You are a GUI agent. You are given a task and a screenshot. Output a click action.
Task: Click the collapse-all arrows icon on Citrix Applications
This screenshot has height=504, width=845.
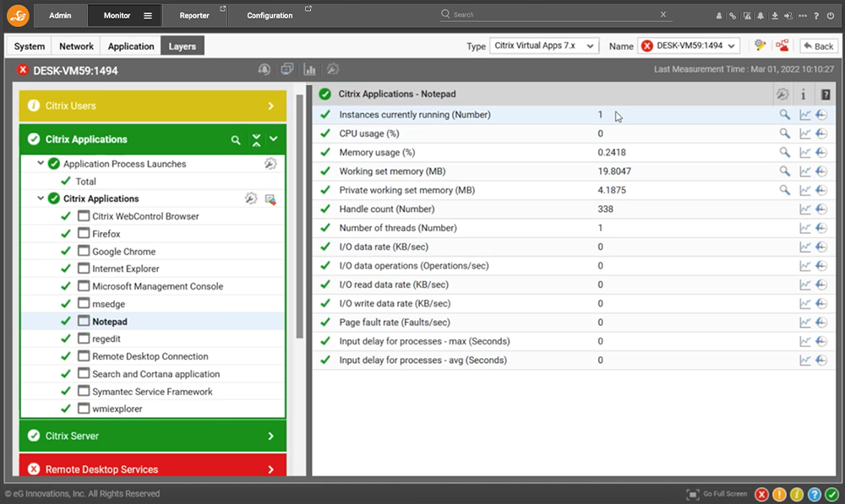[257, 140]
